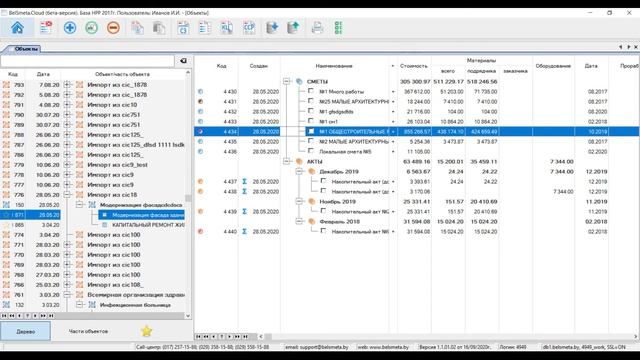Select КАПИТАЛЬНЫЙ РЕМОНТ tree item
640x360 pixels.
click(148, 224)
